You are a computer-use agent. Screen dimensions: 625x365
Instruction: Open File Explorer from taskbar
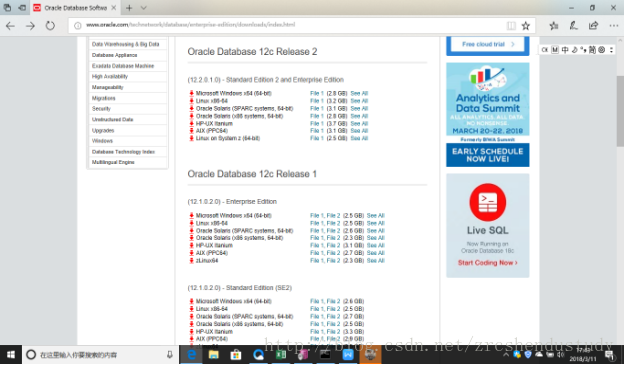click(x=214, y=355)
